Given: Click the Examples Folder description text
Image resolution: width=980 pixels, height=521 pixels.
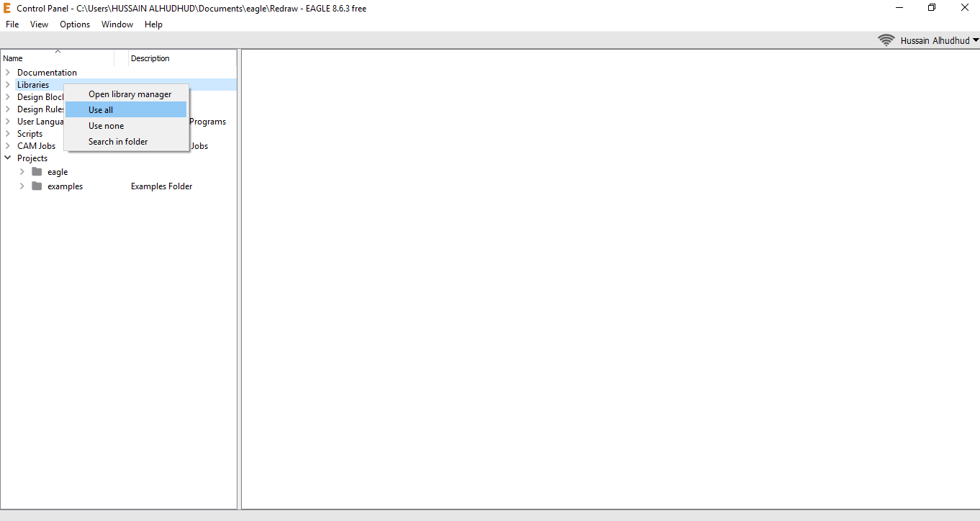Looking at the screenshot, I should (162, 186).
